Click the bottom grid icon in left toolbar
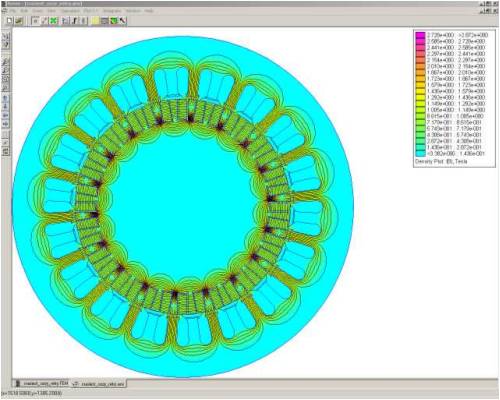The height and width of the screenshot is (400, 500). point(6,151)
